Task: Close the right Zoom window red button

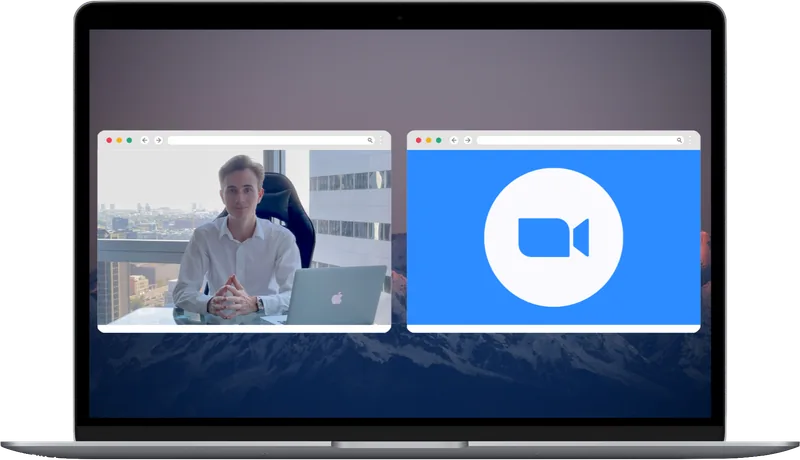Action: click(x=418, y=140)
